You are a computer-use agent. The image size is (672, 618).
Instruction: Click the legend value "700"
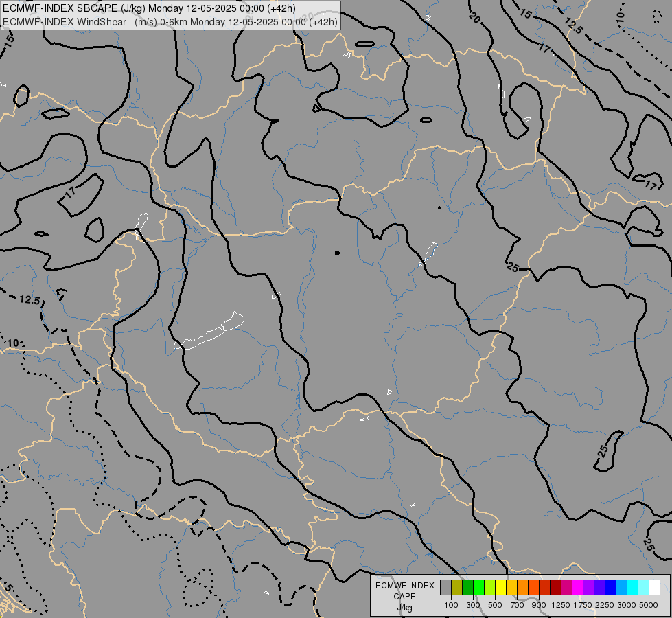[x=518, y=605]
